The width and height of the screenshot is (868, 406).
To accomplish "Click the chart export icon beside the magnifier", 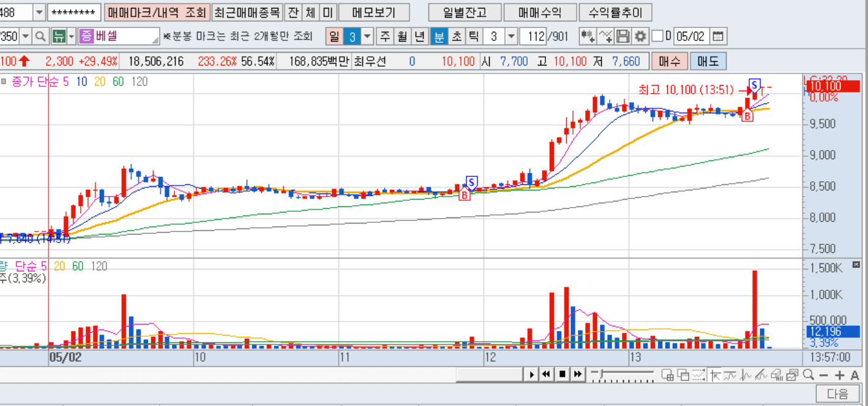I will tap(792, 375).
